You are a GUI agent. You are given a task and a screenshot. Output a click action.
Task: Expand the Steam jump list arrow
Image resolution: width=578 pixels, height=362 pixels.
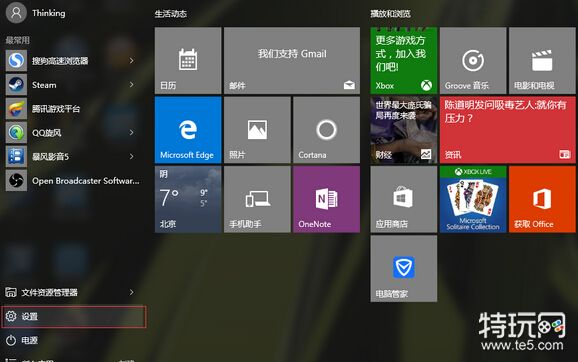point(132,85)
